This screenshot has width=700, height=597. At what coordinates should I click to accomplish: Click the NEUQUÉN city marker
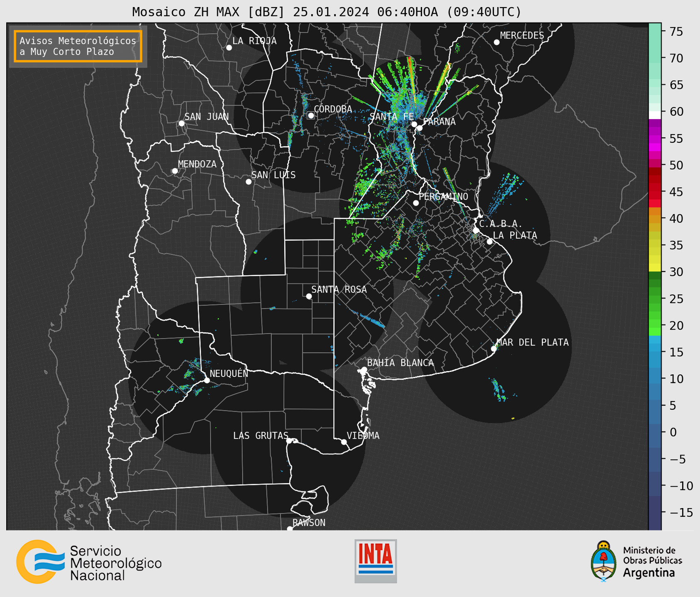pyautogui.click(x=207, y=380)
